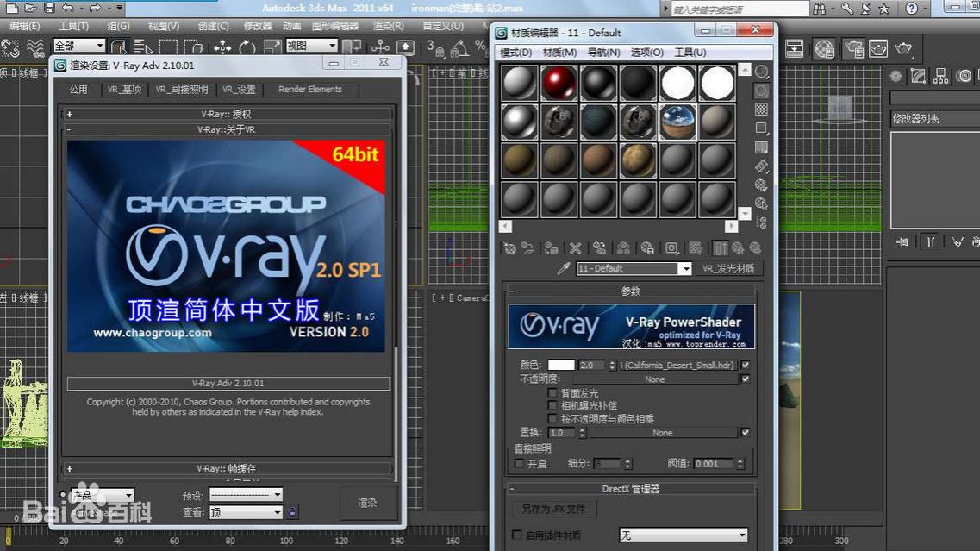Open the 材质(M) menu in Material Editor

point(560,53)
